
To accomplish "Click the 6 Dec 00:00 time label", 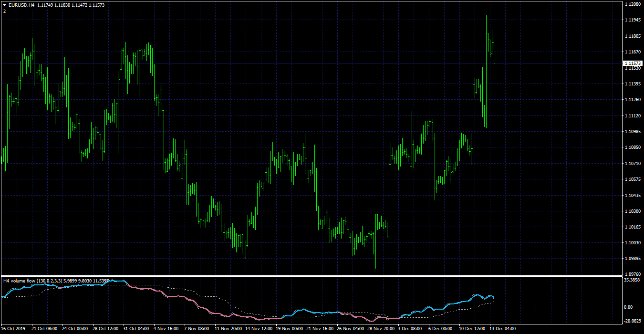I will tap(441, 329).
